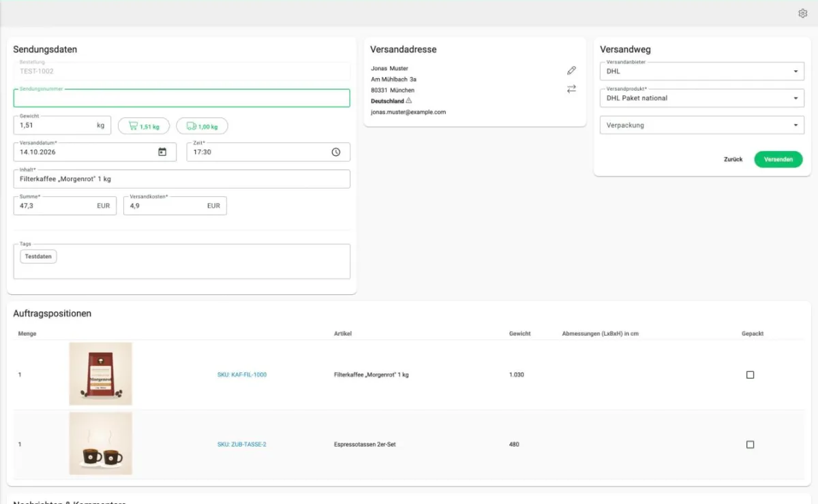Screen dimensions: 818x504
Task: Click the Espressotassen product thumbnail
Action: click(101, 443)
